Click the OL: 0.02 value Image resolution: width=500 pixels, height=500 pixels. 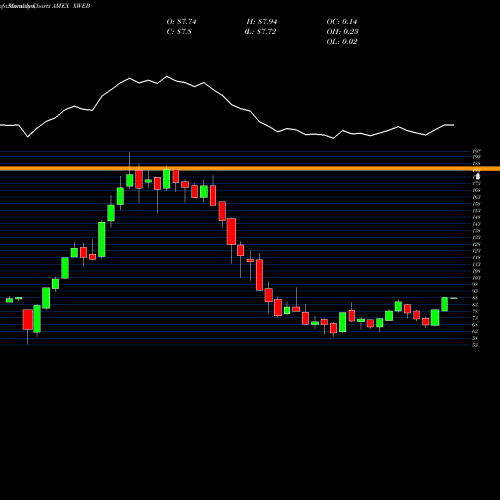tap(342, 42)
